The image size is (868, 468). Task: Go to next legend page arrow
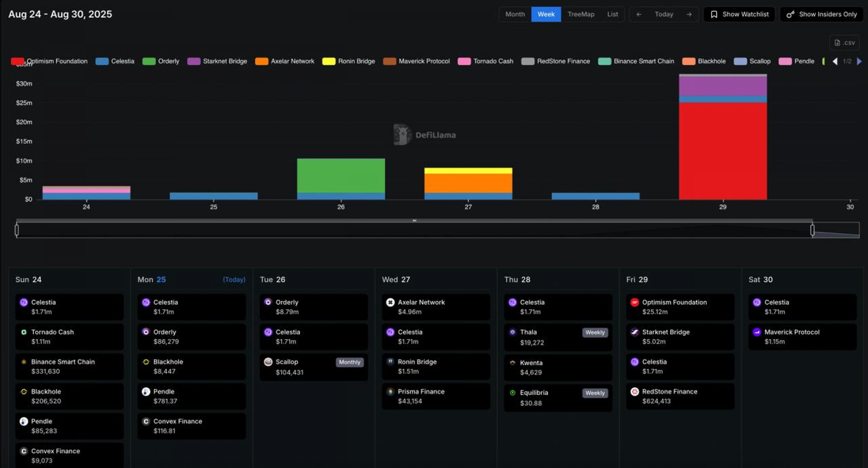point(859,61)
